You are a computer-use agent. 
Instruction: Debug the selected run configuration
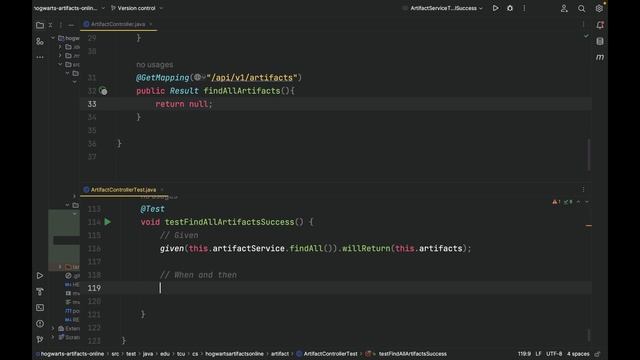click(x=510, y=8)
